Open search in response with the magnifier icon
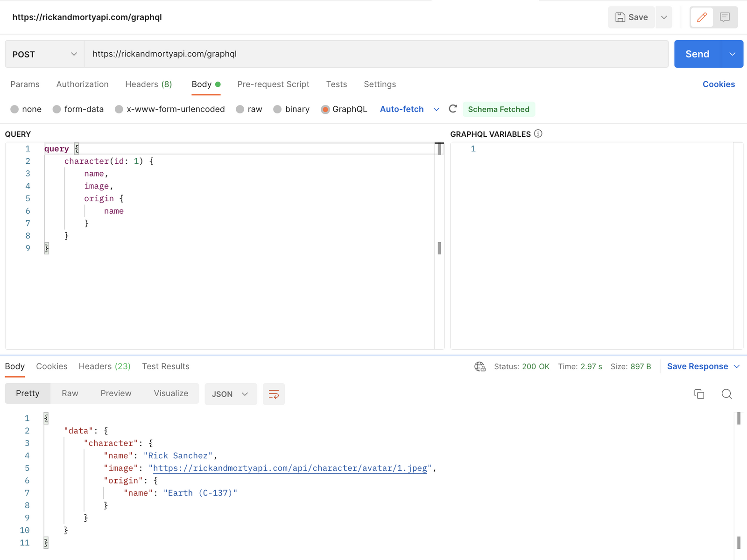Viewport: 747px width, 560px height. 726,394
